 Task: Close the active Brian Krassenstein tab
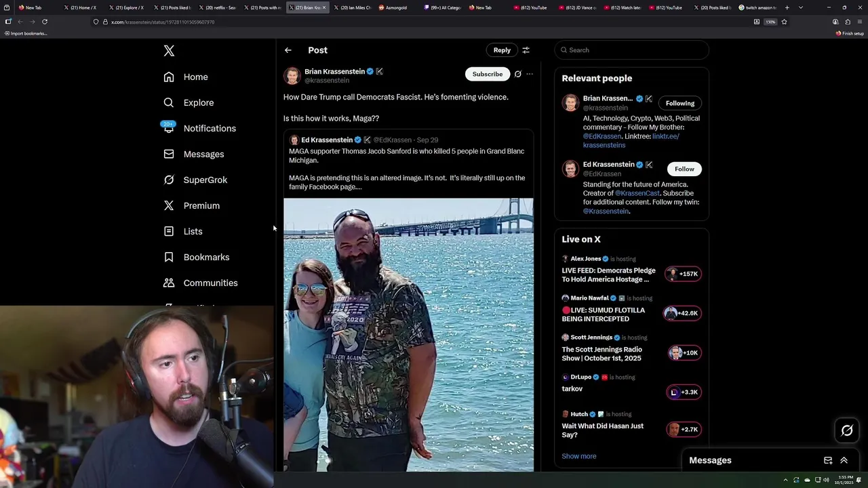tap(324, 7)
